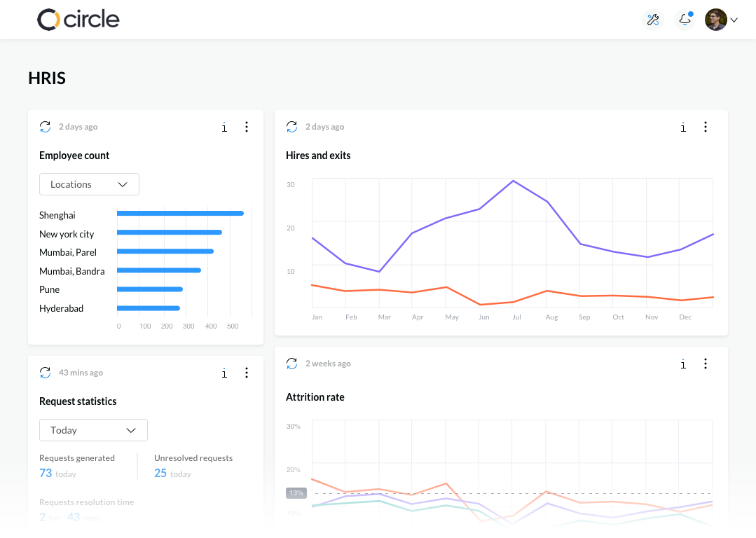Open the tools icon in top bar
Viewport: 756px width, 538px height.
pyautogui.click(x=653, y=20)
